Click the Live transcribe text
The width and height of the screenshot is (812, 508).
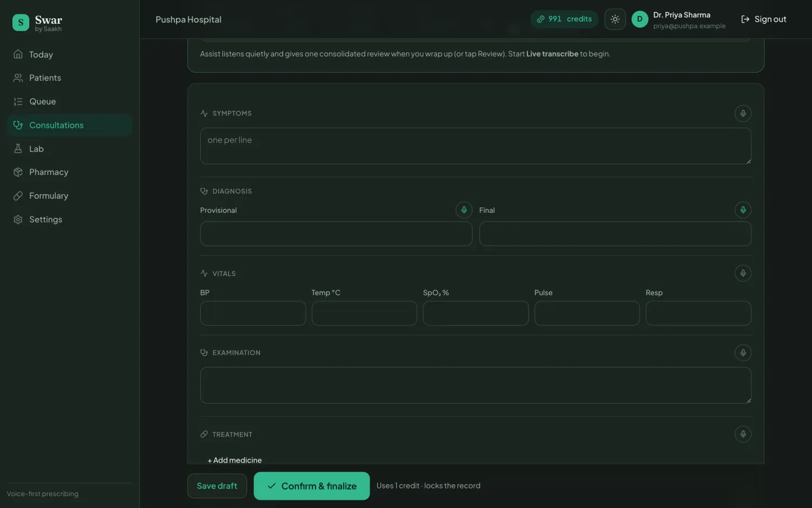[x=552, y=54]
